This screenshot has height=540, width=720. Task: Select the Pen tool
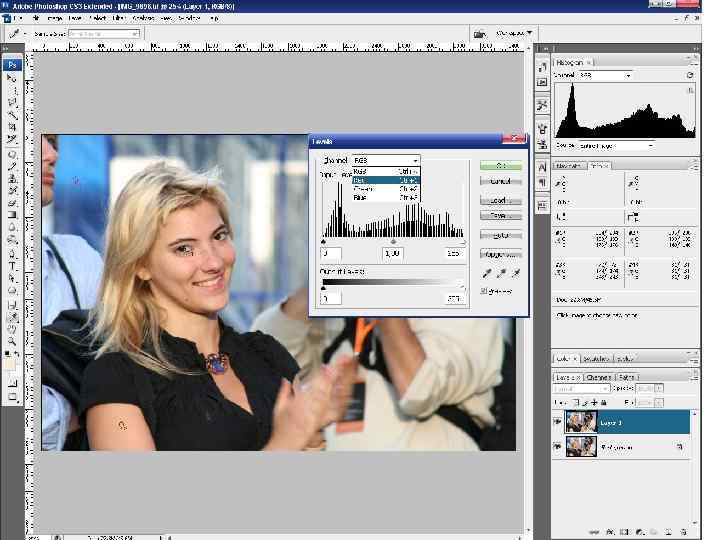12,253
